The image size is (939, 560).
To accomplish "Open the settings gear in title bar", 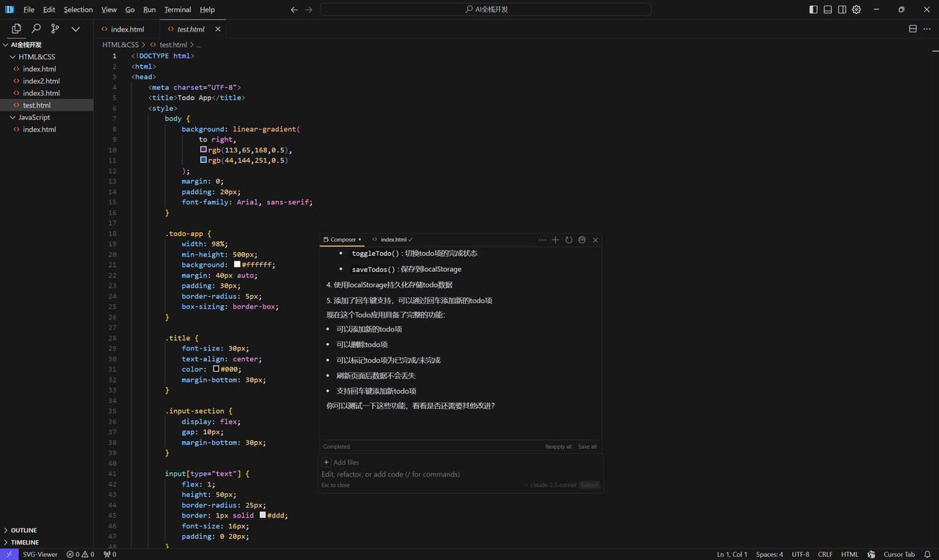I will (856, 10).
